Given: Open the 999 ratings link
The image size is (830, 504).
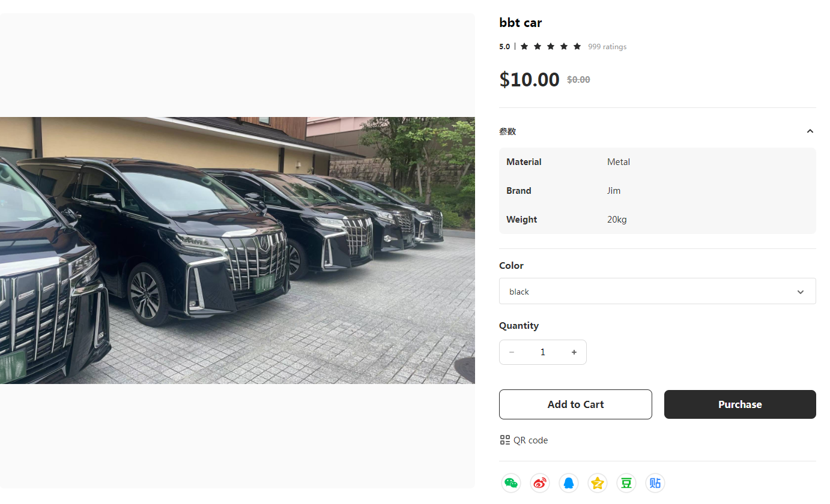Looking at the screenshot, I should pyautogui.click(x=607, y=47).
